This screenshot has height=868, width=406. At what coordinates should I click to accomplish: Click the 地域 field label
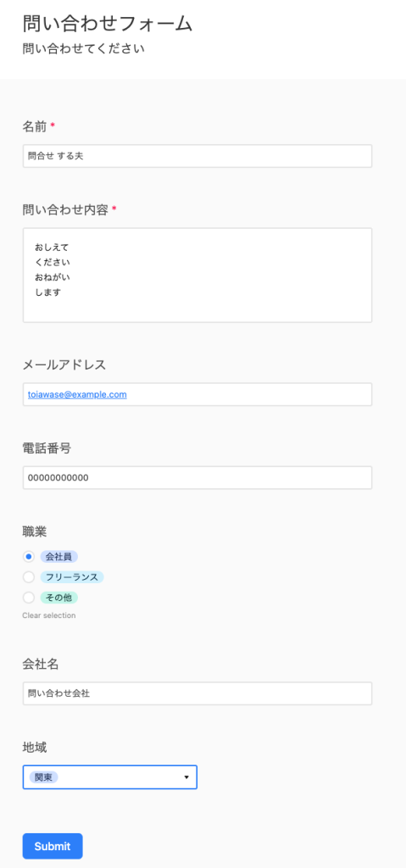pos(35,748)
